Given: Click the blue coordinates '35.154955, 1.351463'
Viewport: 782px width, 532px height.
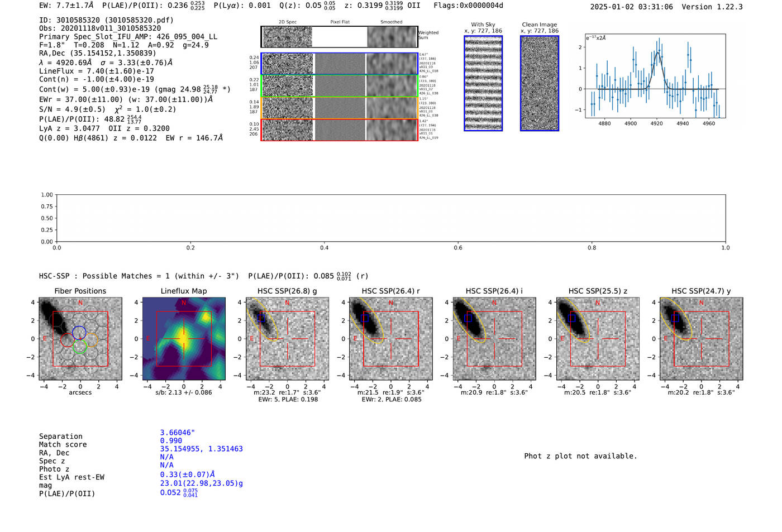Looking at the screenshot, I should [202, 449].
